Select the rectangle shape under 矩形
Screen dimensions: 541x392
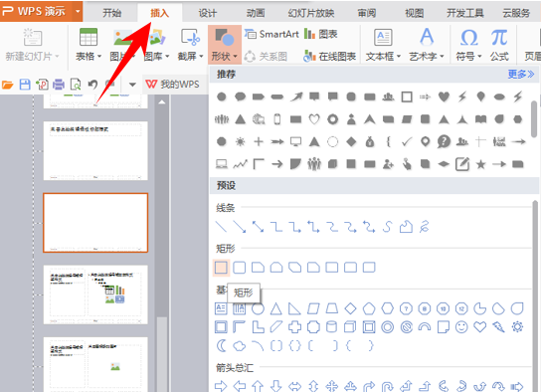(221, 268)
